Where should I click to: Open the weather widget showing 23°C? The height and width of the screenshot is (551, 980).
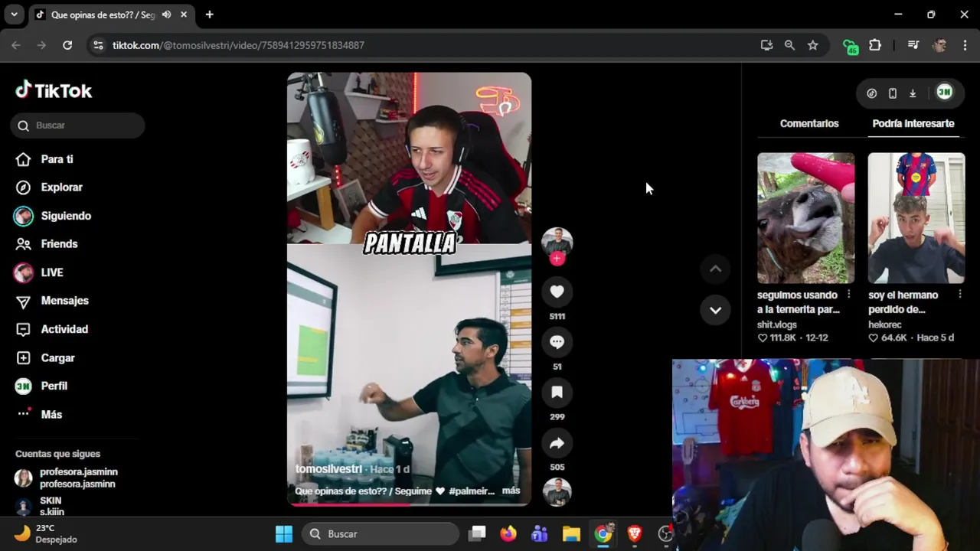(47, 533)
